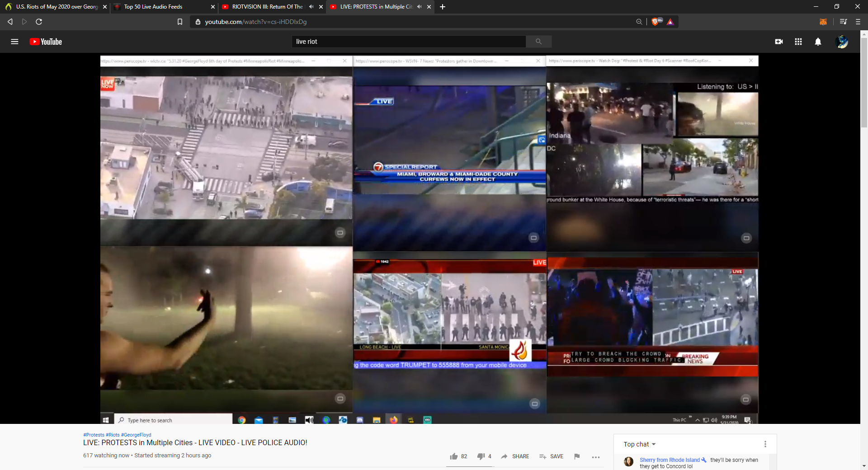Bookmark this page icon in address bar
The height and width of the screenshot is (470, 868).
click(x=180, y=22)
